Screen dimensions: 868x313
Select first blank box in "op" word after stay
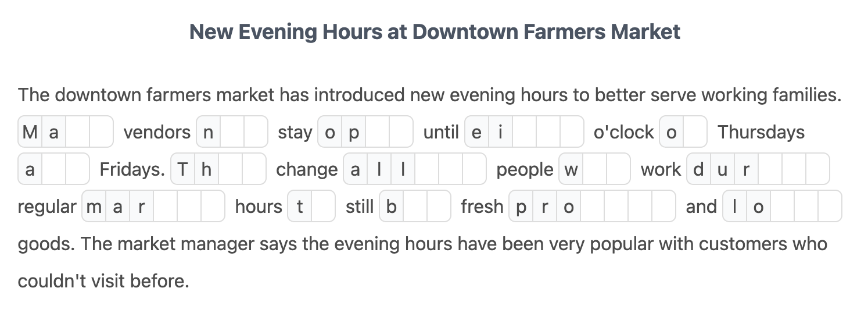pyautogui.click(x=377, y=132)
